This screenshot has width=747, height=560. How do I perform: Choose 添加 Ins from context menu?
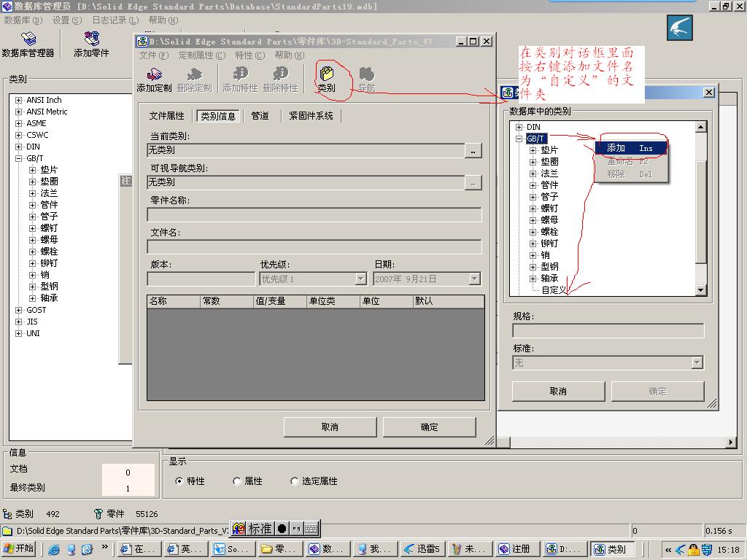pos(630,148)
